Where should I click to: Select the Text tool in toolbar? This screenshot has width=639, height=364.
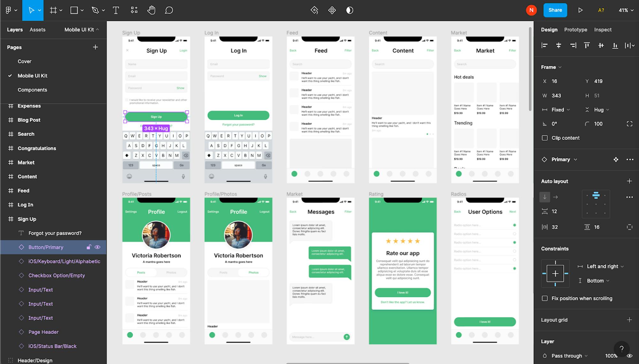[116, 10]
